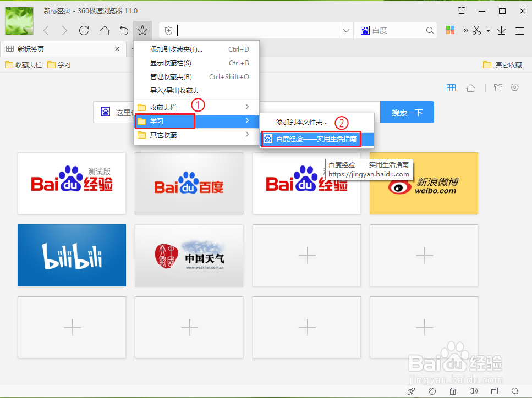
Task: Open new tab page settings gear
Action: tap(515, 87)
